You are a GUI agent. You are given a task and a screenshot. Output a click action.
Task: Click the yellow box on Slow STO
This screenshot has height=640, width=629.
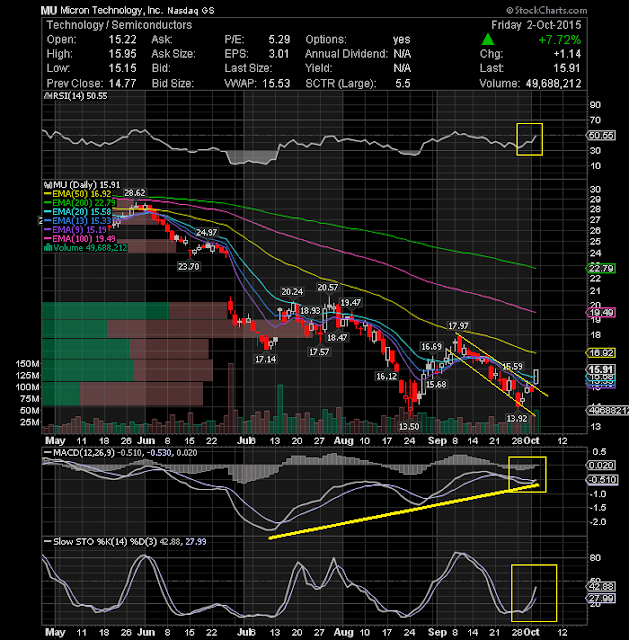pos(534,593)
